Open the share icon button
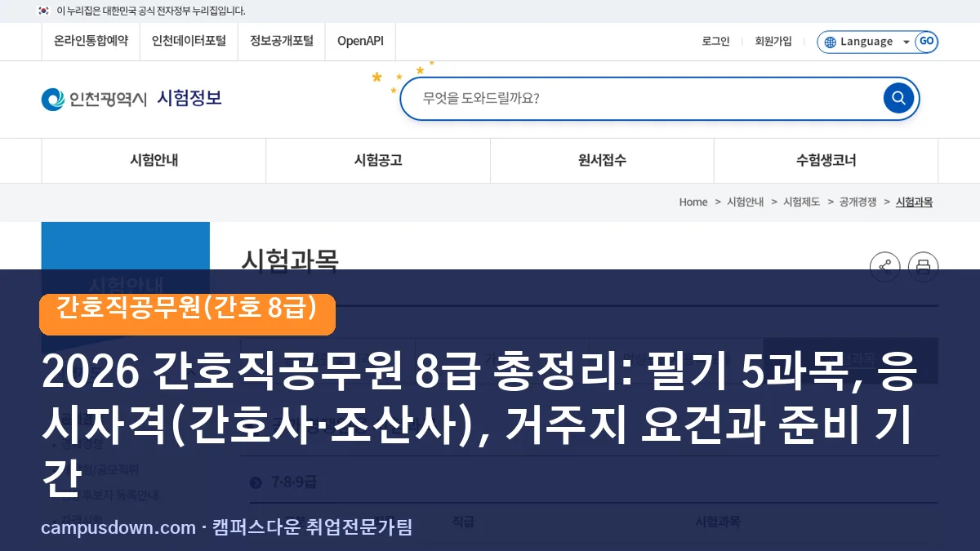This screenshot has height=551, width=980. click(884, 266)
